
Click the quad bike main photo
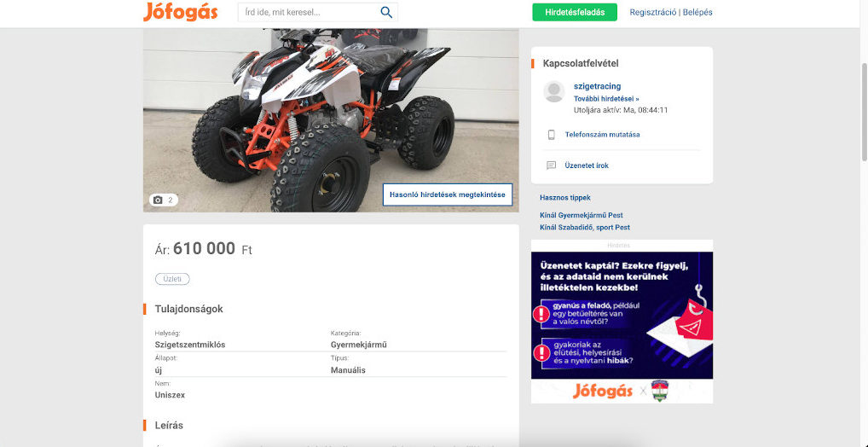(x=331, y=120)
